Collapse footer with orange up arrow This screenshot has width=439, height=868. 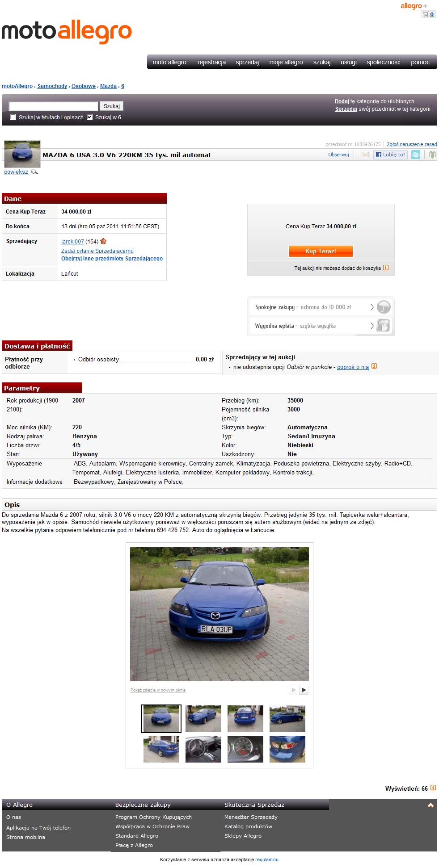431,805
